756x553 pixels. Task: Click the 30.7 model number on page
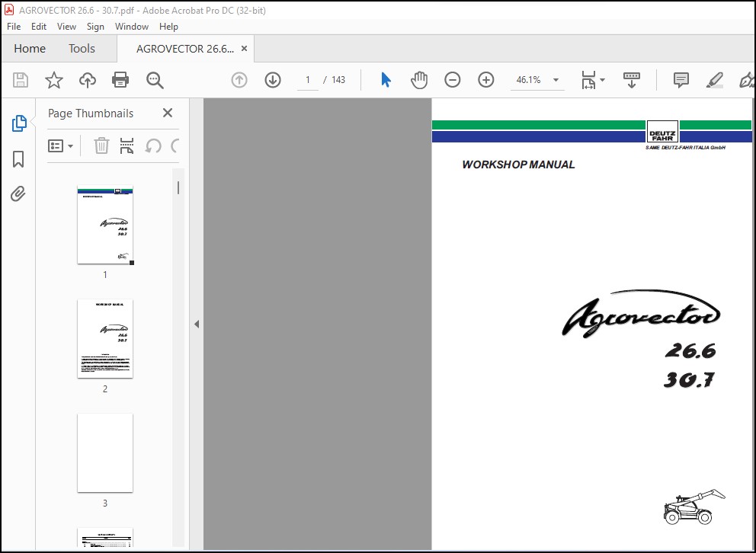coord(689,380)
